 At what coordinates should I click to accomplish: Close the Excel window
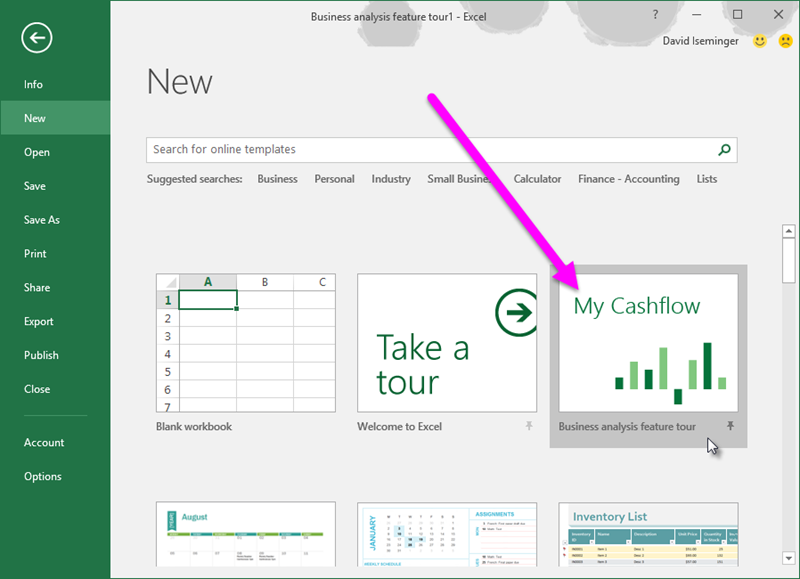778,15
